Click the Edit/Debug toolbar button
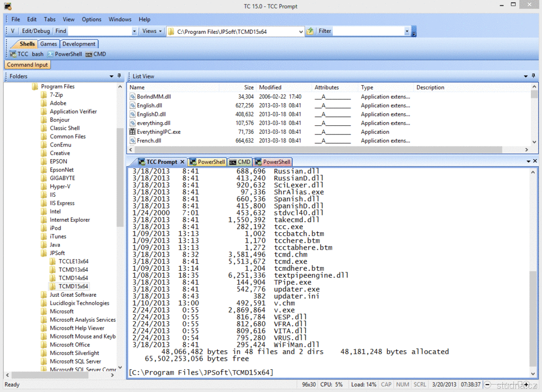Viewport: 542px width, 392px height. click(x=36, y=31)
